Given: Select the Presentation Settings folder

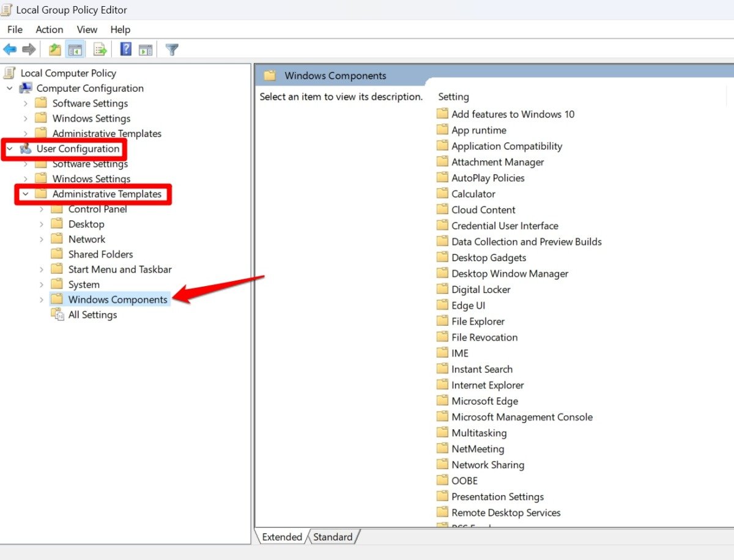Looking at the screenshot, I should [x=497, y=496].
